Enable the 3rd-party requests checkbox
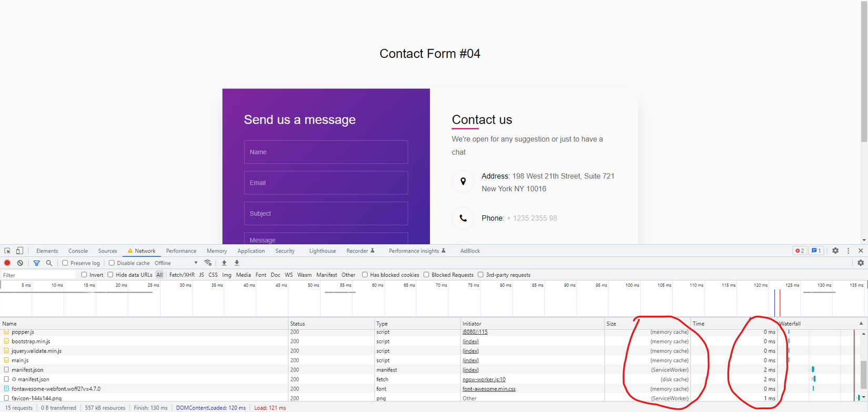The width and height of the screenshot is (868, 412). [x=481, y=275]
